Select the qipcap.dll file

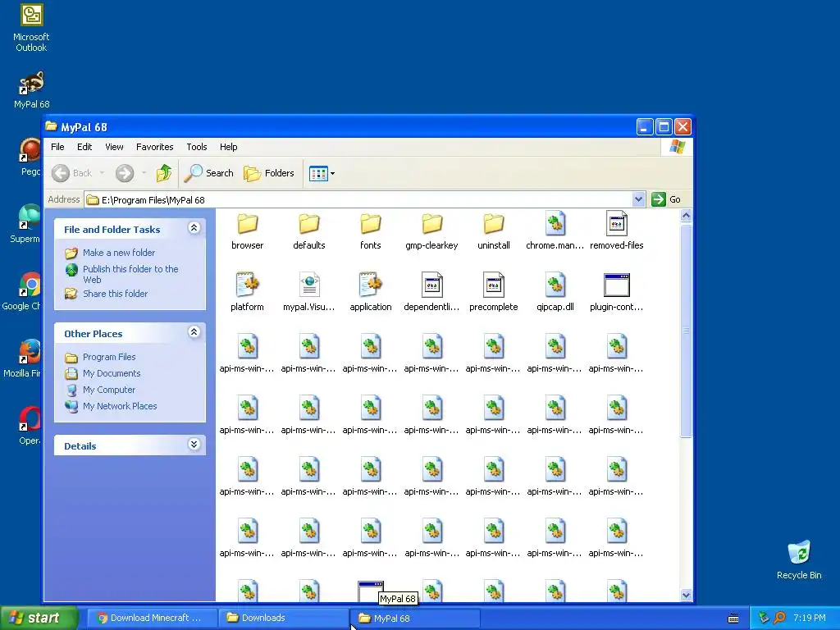click(x=555, y=293)
